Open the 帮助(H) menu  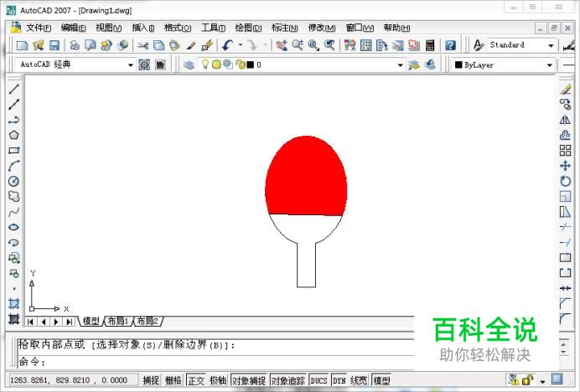coord(396,28)
